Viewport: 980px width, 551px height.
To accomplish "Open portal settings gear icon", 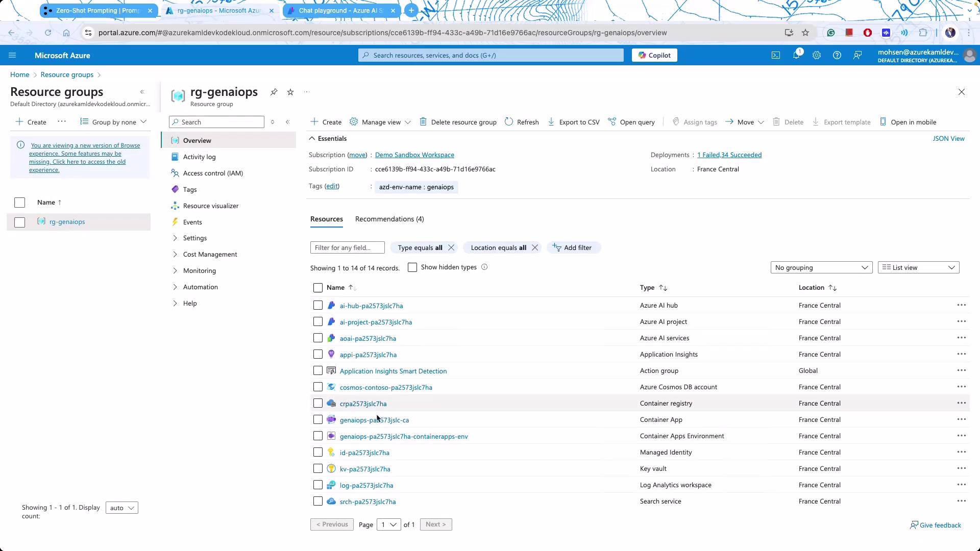I will coord(816,55).
